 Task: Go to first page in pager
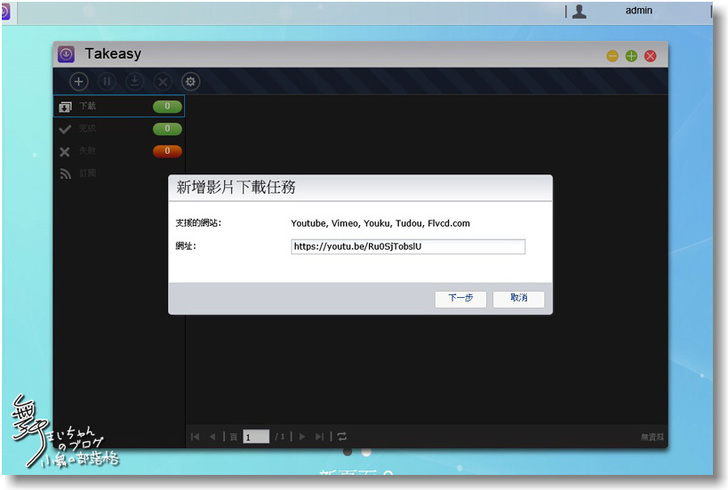[195, 437]
